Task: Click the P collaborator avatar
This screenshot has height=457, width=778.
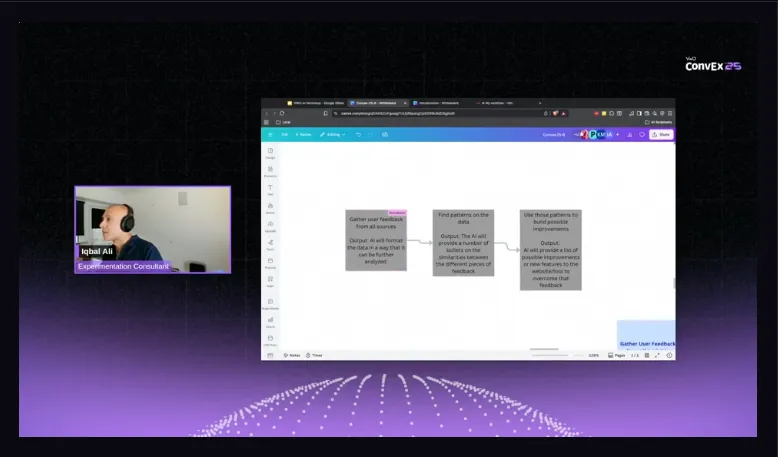Action: (593, 134)
